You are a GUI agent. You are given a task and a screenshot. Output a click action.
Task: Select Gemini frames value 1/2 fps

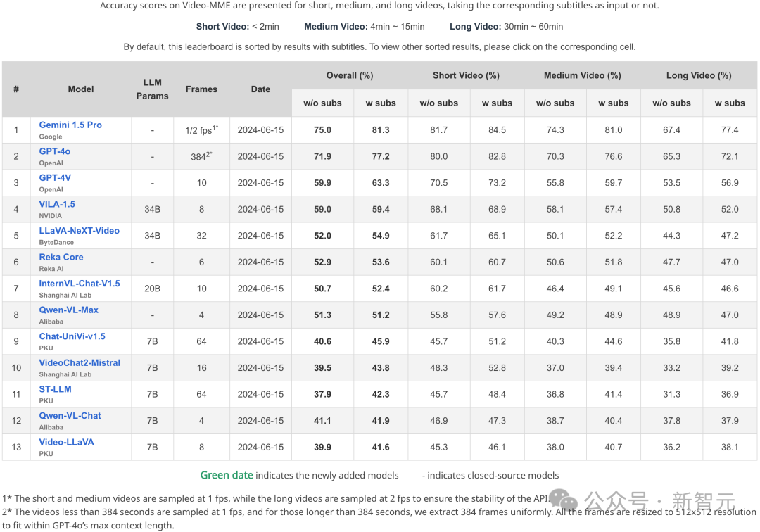[201, 130]
